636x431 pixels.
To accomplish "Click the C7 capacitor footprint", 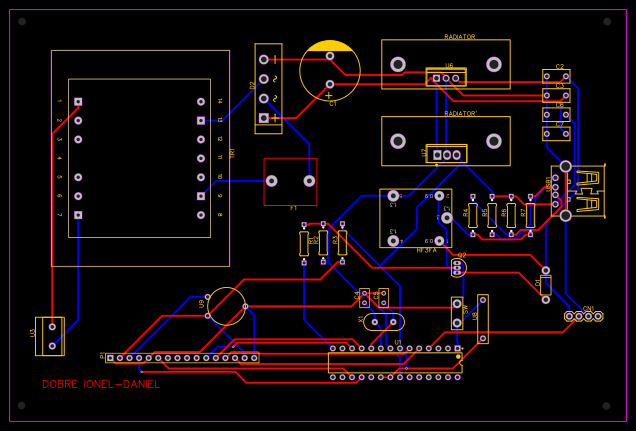I will pyautogui.click(x=556, y=133).
